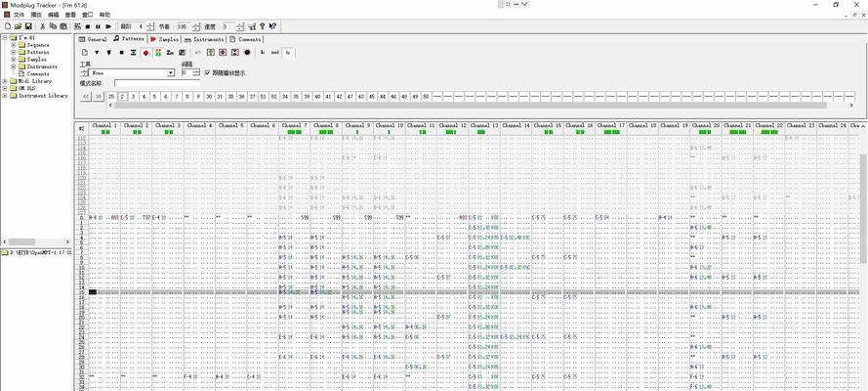Click the Copy icon in main toolbar
This screenshot has height=391, width=868.
click(x=53, y=26)
